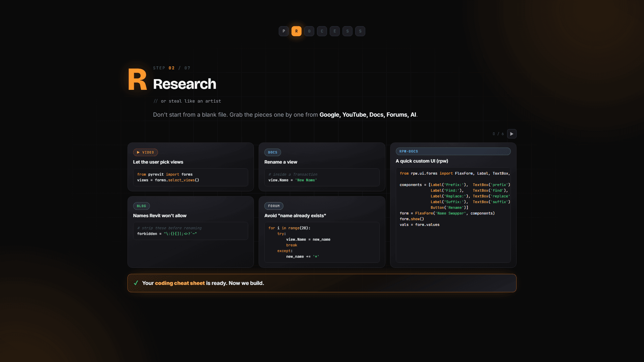644x362 pixels.
Task: Click the FORUM tag badge
Action: point(274,206)
